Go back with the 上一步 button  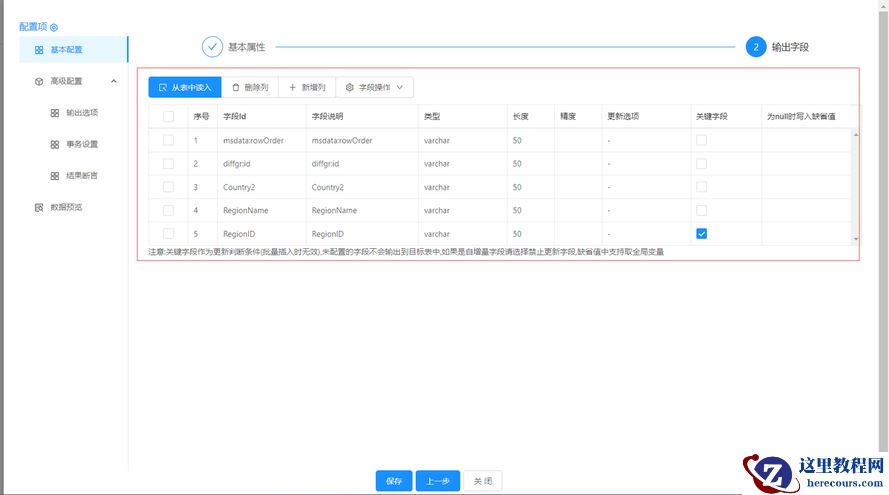437,481
